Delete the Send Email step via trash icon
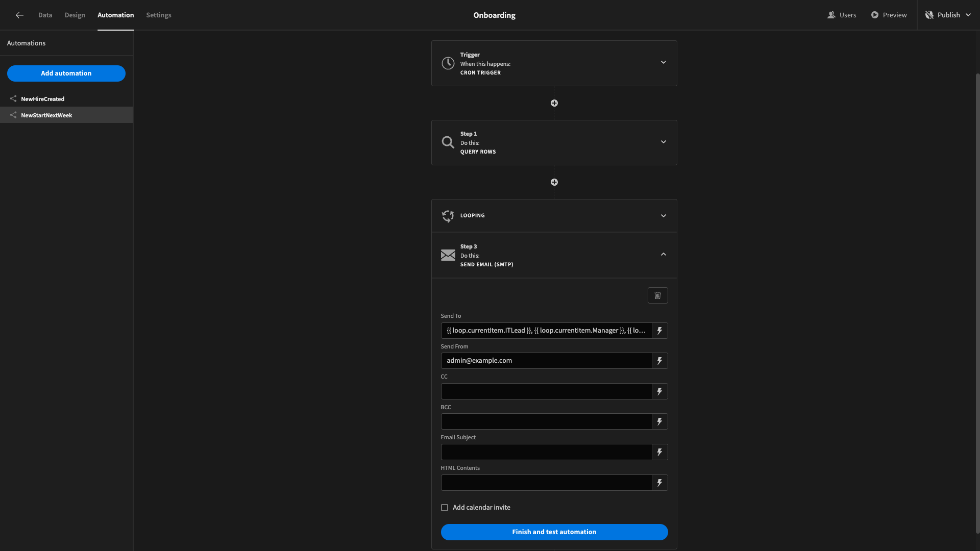 657,295
